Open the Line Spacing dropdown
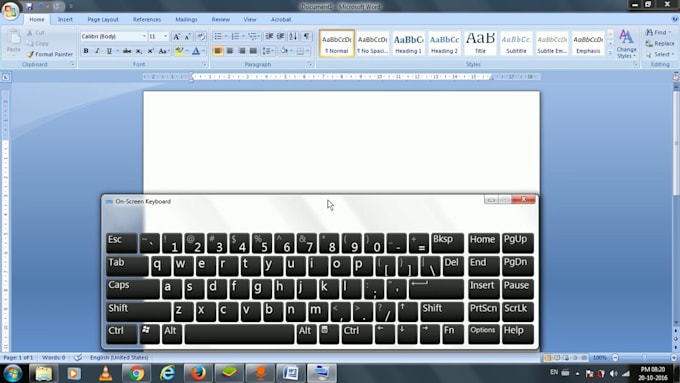 tap(268, 51)
